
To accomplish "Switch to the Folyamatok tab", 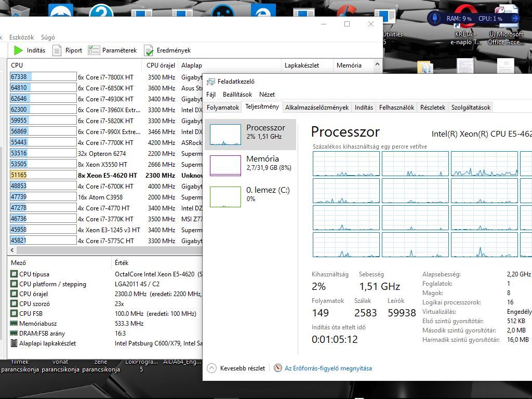I will [223, 108].
